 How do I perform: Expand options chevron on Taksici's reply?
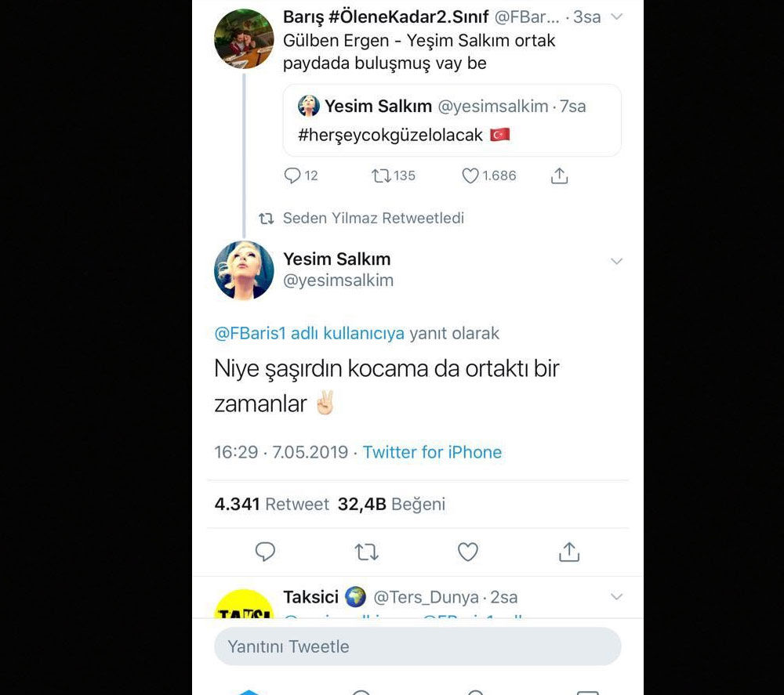tap(616, 597)
